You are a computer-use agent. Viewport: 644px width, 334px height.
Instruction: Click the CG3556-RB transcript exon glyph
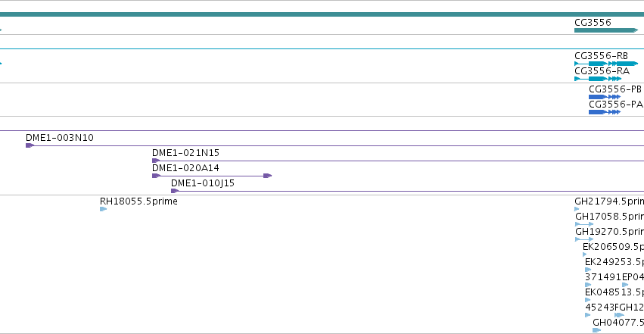pyautogui.click(x=606, y=64)
